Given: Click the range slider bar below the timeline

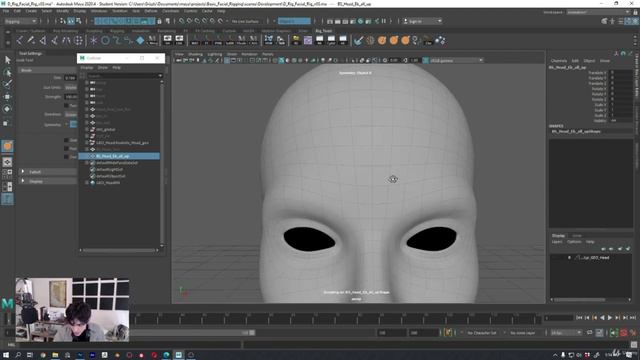Looking at the screenshot, I should click(193, 333).
